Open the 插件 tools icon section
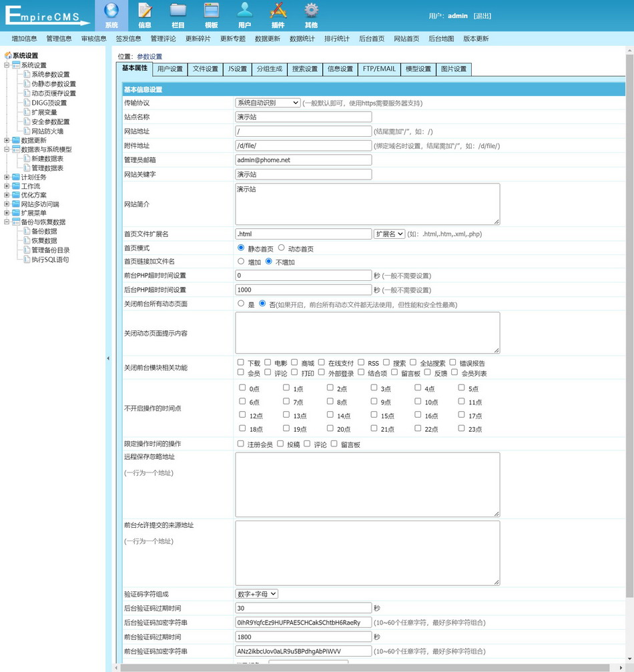This screenshot has width=634, height=672. tap(278, 15)
